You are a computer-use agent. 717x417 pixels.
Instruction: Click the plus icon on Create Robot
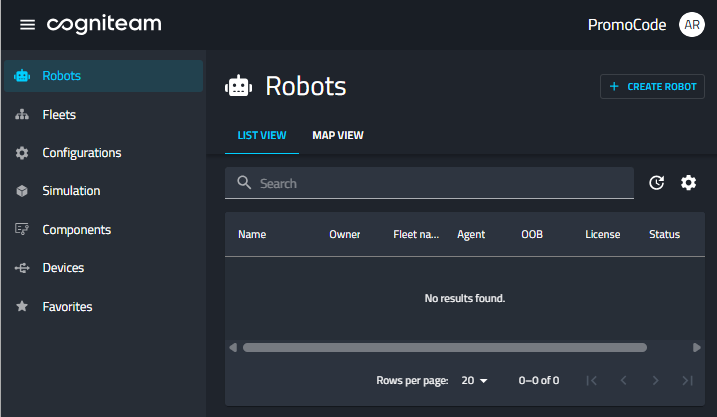pos(614,86)
